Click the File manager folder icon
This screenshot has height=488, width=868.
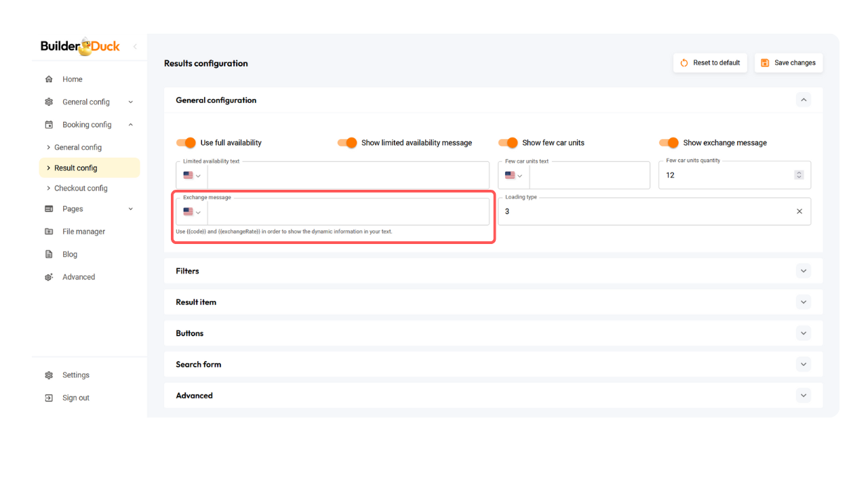coord(49,232)
